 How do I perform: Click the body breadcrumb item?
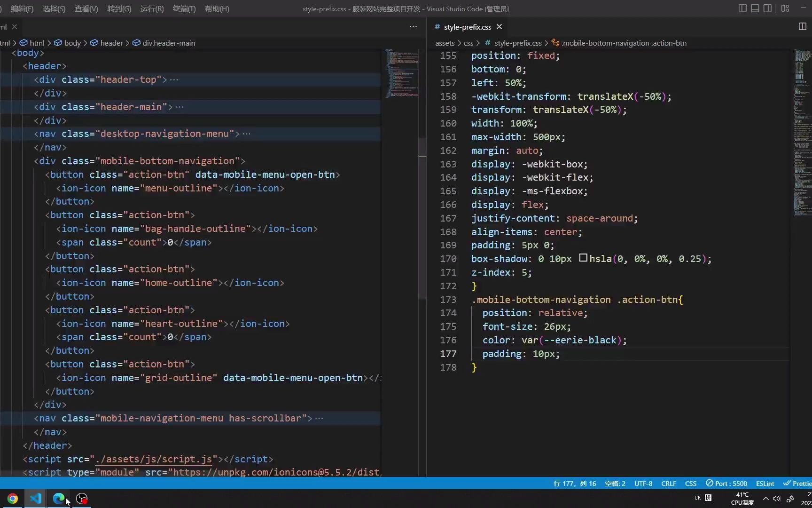67,43
